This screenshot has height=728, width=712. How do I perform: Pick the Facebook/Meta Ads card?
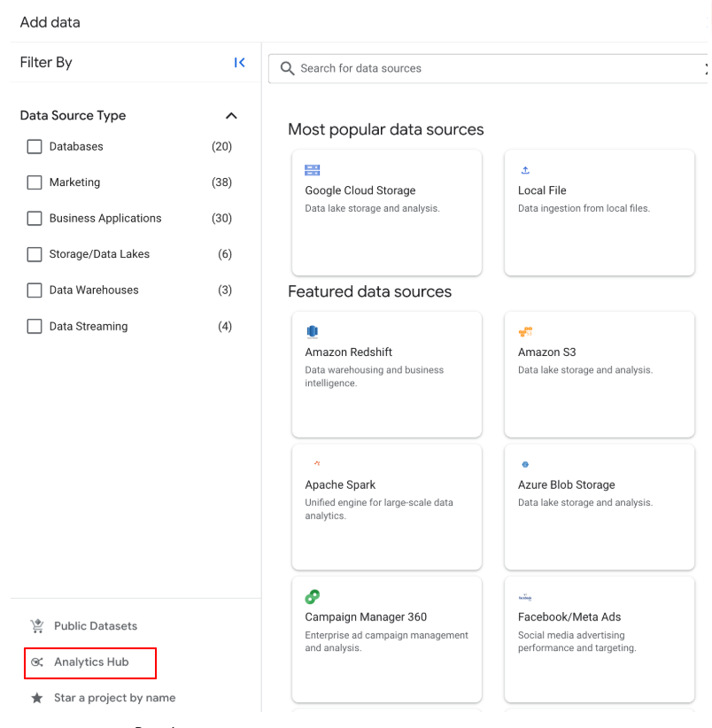[x=600, y=639]
